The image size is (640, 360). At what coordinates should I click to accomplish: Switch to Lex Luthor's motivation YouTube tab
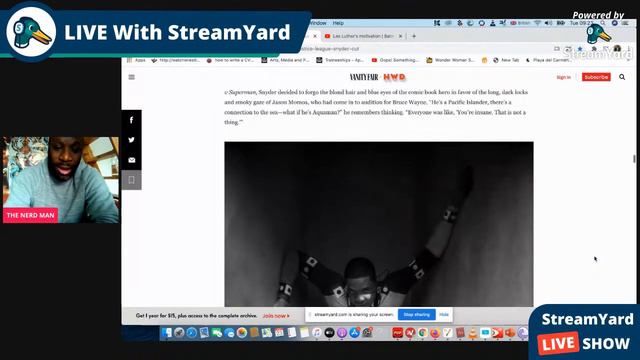click(x=362, y=36)
